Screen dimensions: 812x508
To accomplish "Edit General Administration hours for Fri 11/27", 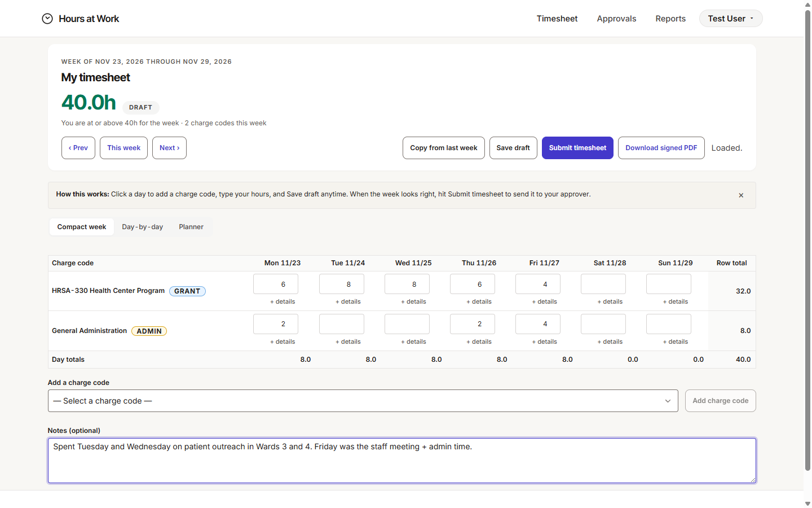I will click(x=538, y=324).
